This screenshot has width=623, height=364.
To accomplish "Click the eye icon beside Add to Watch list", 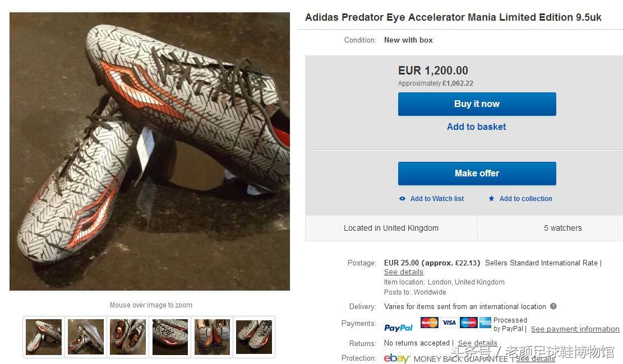I will [402, 198].
